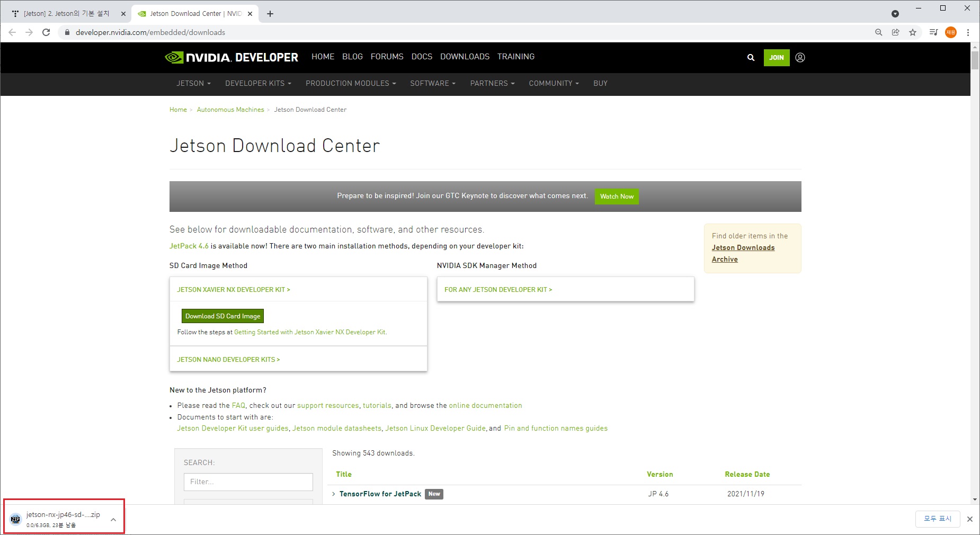Click the Filter search input field

[248, 482]
